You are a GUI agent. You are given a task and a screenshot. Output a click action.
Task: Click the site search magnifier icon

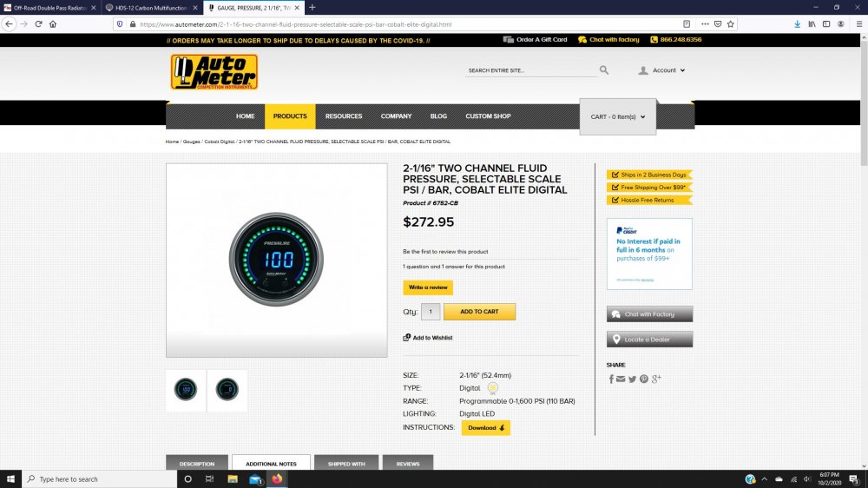(x=604, y=70)
